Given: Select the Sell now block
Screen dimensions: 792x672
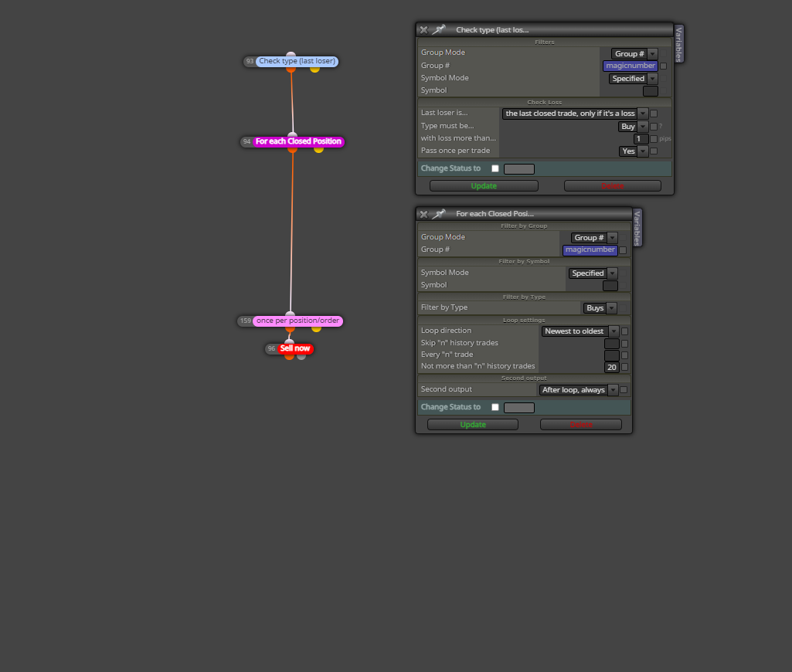Looking at the screenshot, I should coord(295,348).
